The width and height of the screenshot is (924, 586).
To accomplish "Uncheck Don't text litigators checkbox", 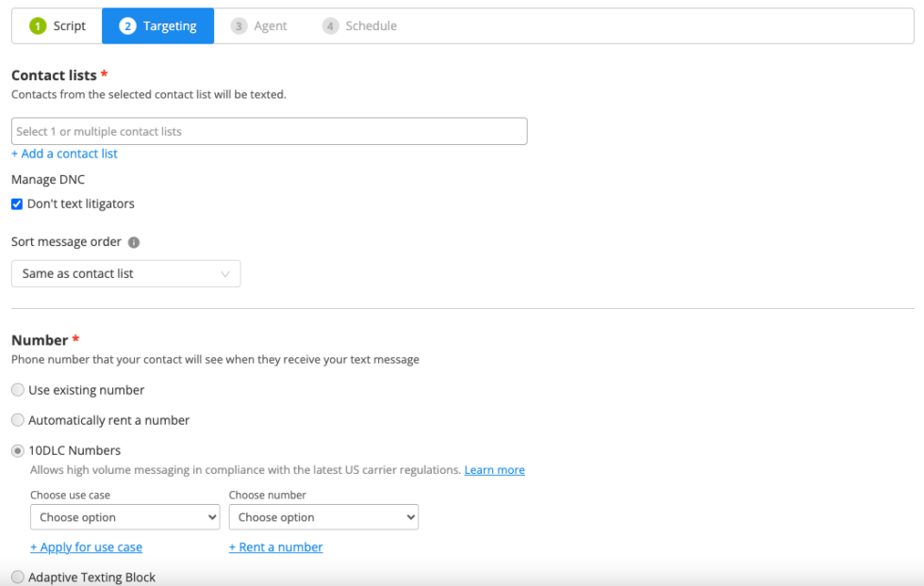I will tap(17, 203).
